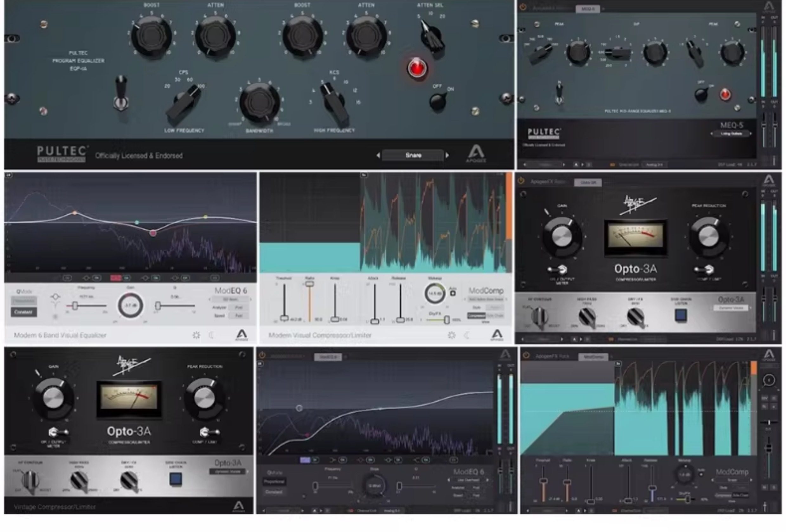Click the Frequency slider handle in light ModEQ 6

(75, 306)
